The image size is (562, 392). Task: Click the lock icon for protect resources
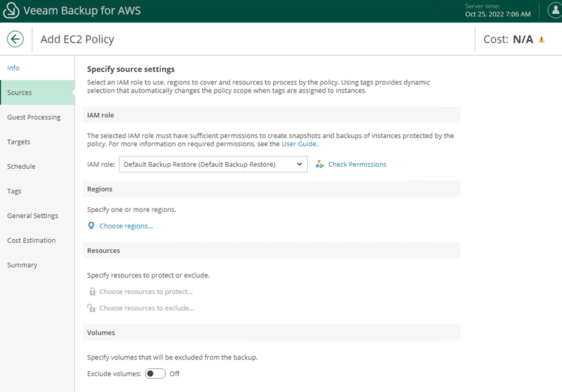coord(92,291)
